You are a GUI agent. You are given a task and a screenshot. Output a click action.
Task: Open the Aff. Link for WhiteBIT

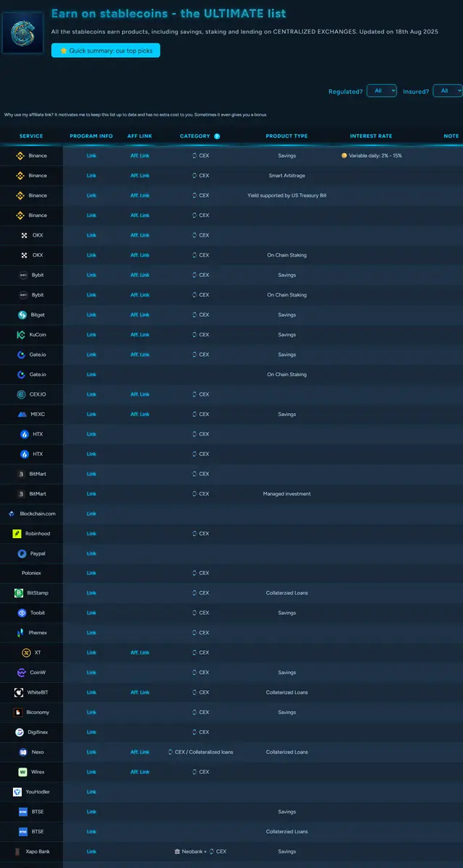pos(140,692)
